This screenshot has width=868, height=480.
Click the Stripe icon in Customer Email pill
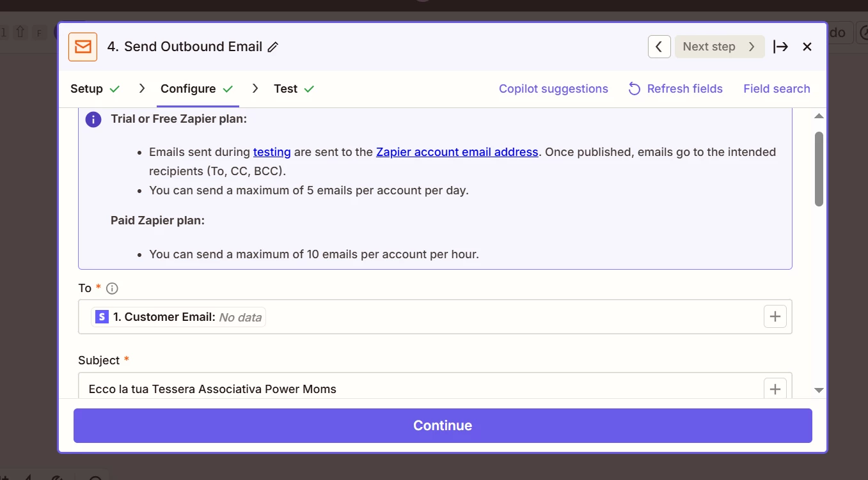click(102, 317)
